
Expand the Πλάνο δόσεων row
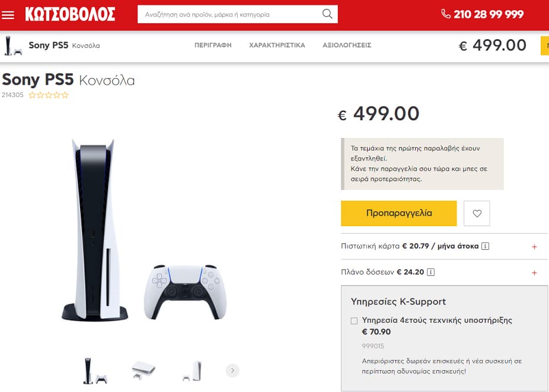[x=444, y=272]
